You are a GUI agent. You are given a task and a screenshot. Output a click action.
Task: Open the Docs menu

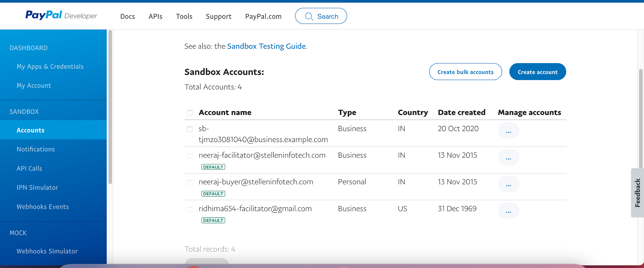point(128,16)
